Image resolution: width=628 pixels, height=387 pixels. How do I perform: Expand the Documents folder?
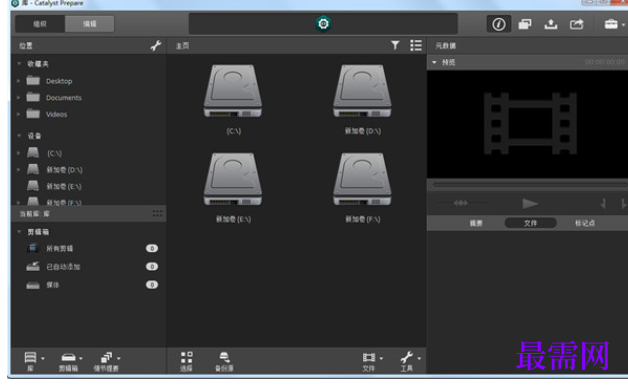point(18,97)
